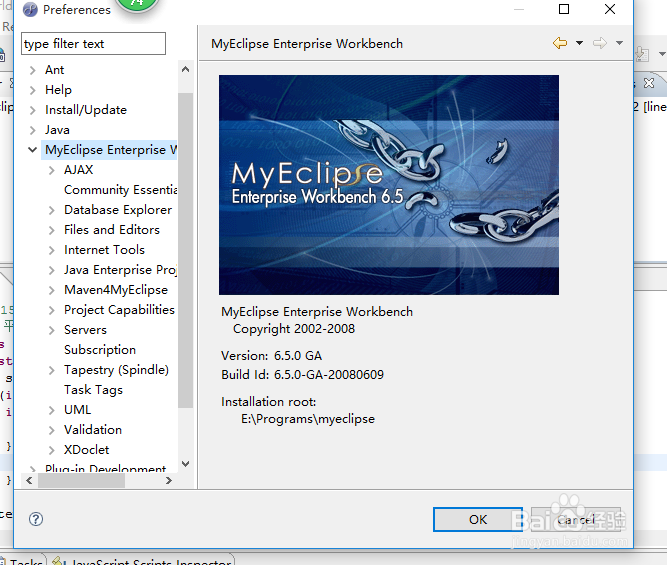Select Project Capabilities preference page

click(119, 310)
